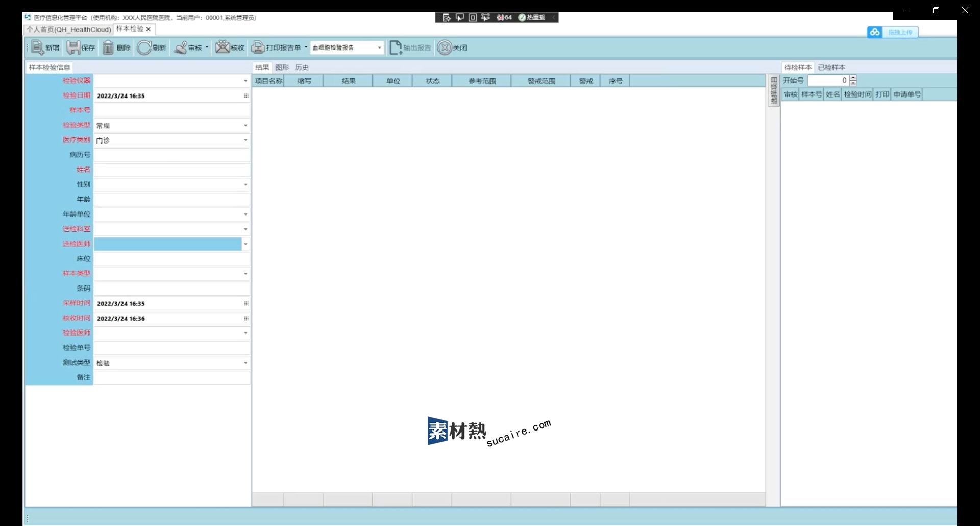Click the 核收 (Receive) envelope icon
This screenshot has width=980, height=526.
pos(222,47)
